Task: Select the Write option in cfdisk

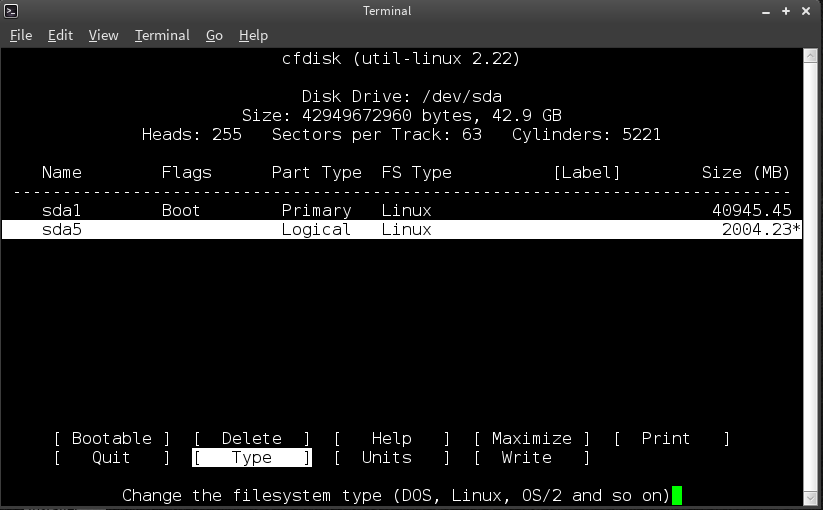Action: [x=532, y=458]
